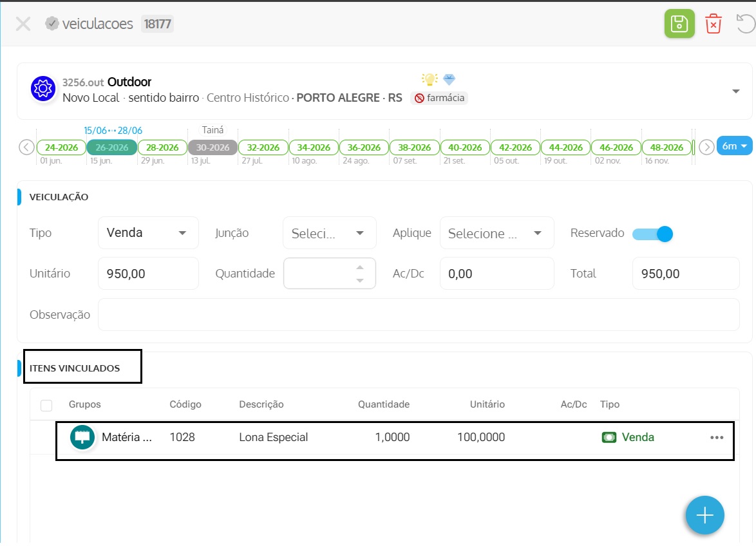Select the 26-2026 period marker
This screenshot has height=546, width=756.
click(x=112, y=147)
